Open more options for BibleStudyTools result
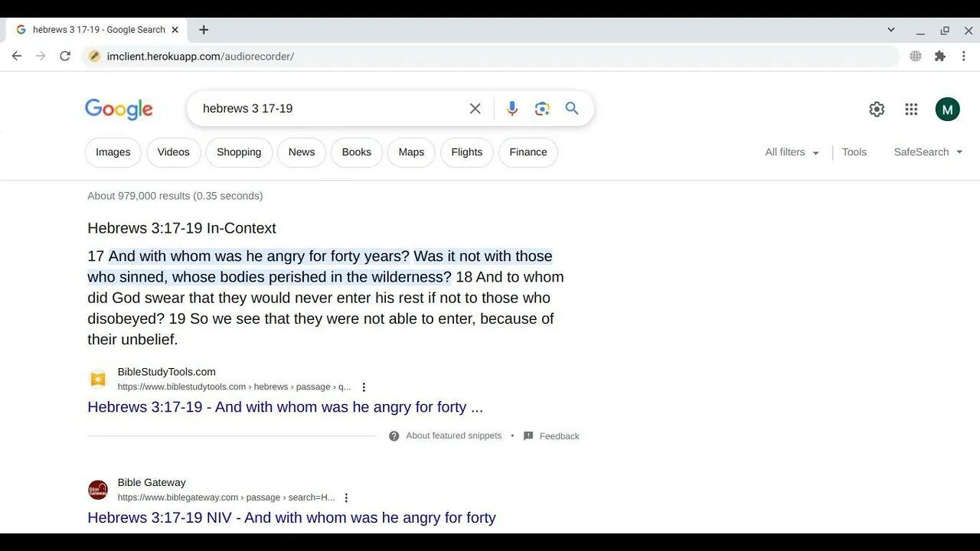 364,387
